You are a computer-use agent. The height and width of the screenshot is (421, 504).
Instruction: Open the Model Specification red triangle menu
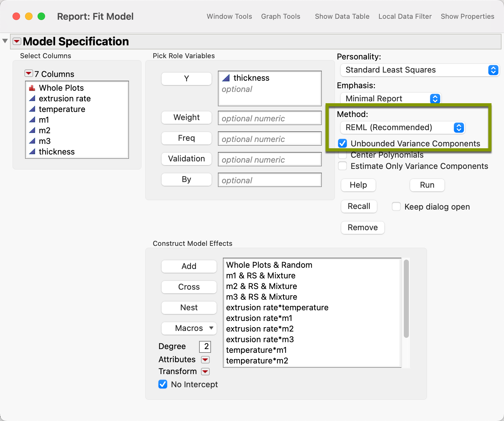[16, 41]
